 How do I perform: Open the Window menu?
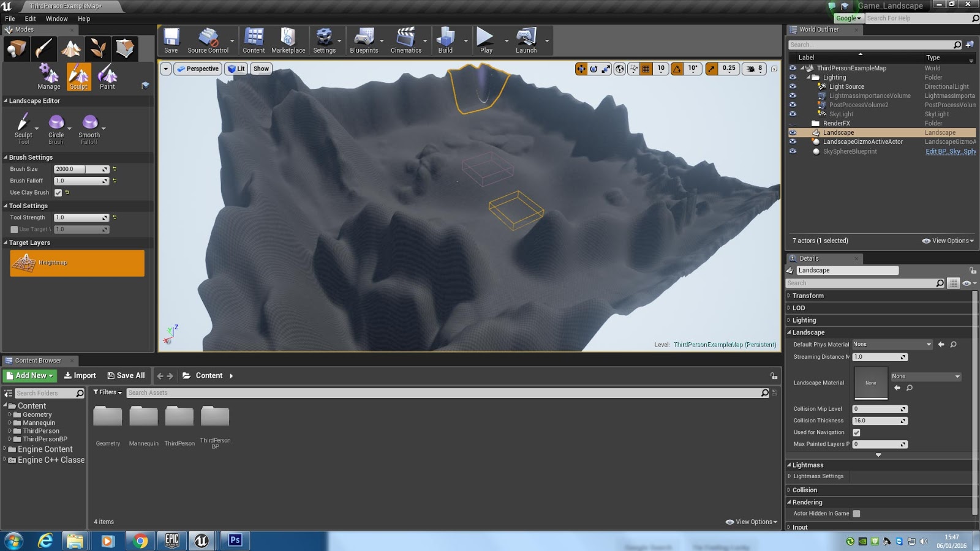56,18
